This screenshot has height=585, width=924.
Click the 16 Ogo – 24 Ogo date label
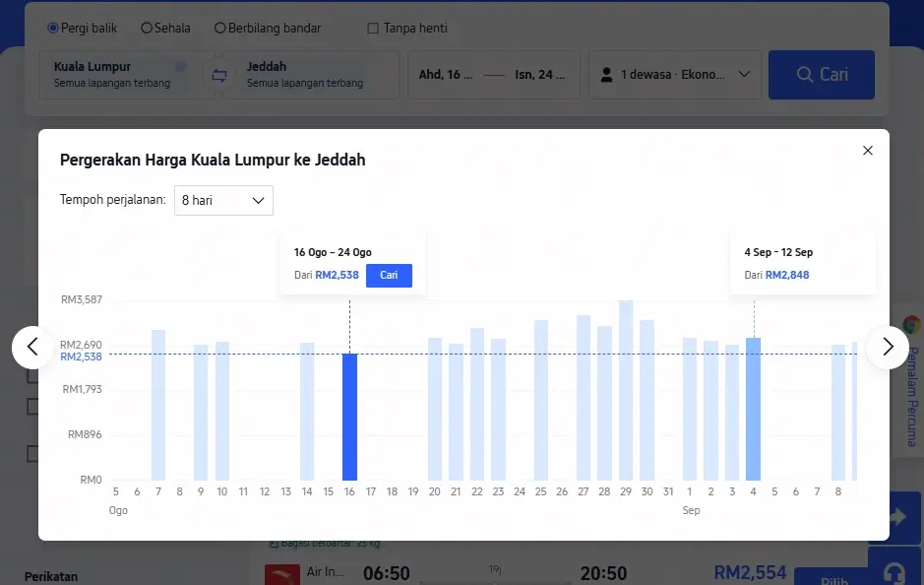(x=333, y=252)
